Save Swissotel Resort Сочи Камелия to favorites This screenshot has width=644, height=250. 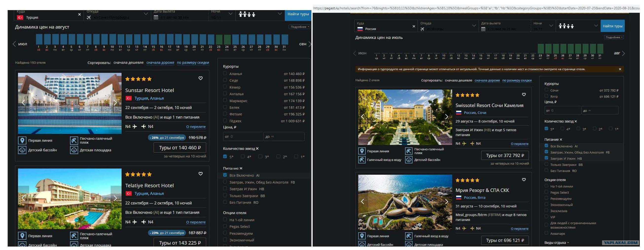[524, 94]
